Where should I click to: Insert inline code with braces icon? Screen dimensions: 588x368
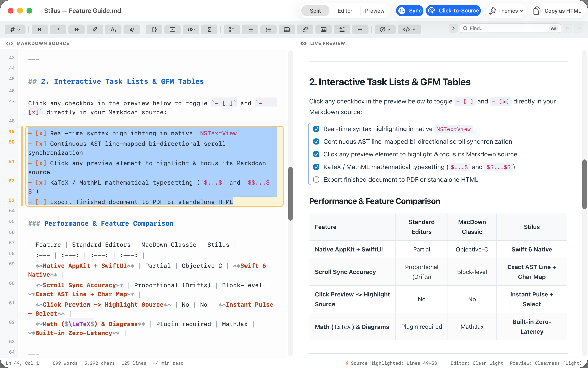(154, 29)
